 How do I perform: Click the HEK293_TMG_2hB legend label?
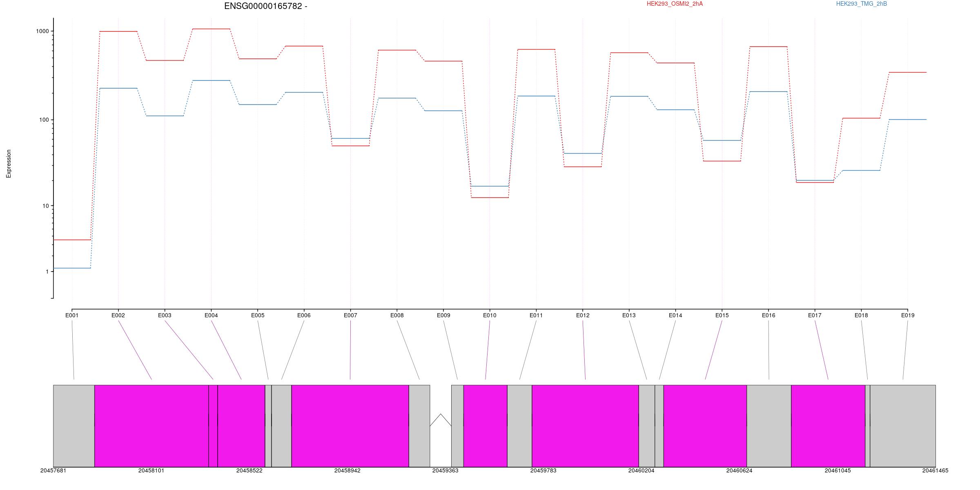click(x=862, y=4)
